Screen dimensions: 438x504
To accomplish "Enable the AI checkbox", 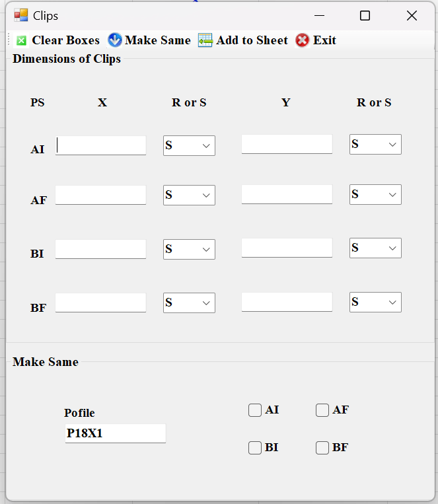I will click(255, 410).
